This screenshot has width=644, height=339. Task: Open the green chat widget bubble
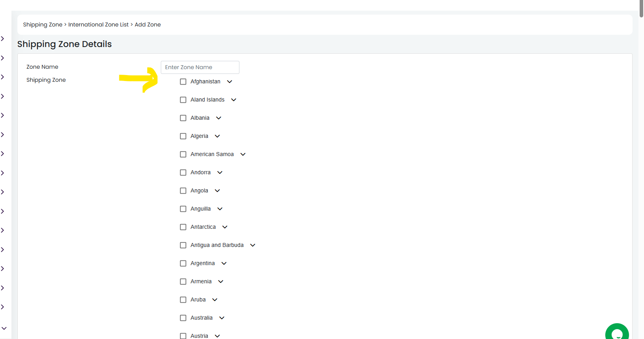(617, 332)
